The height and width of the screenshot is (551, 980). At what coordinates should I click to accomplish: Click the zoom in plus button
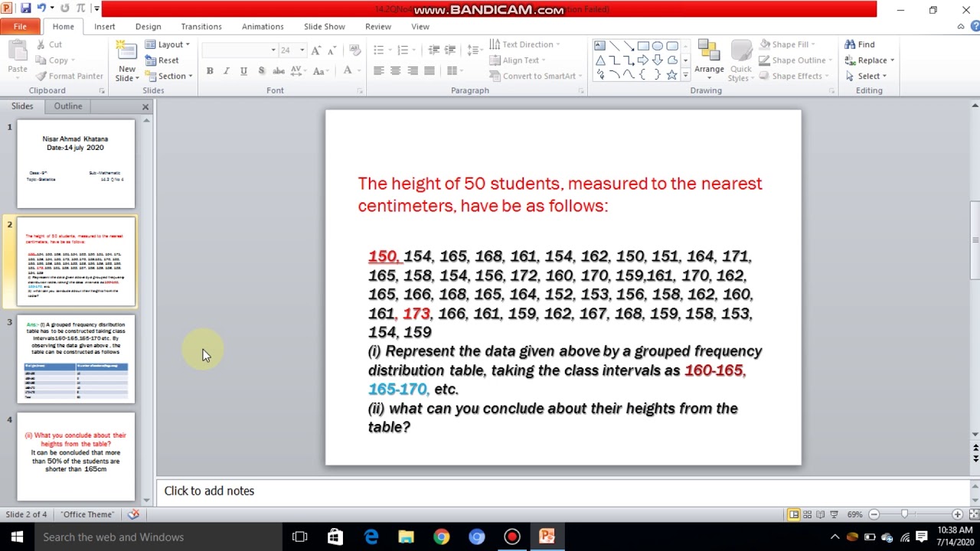pyautogui.click(x=957, y=514)
